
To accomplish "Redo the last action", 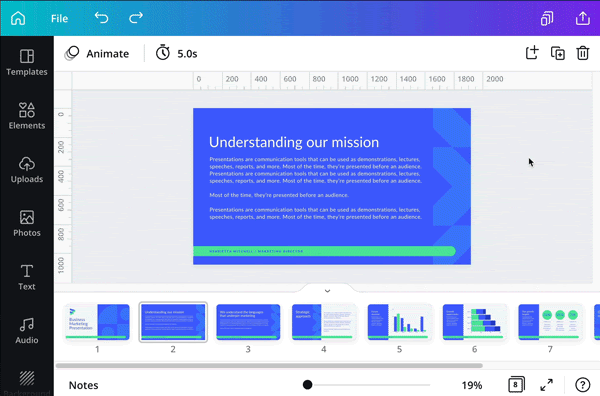I will (136, 18).
